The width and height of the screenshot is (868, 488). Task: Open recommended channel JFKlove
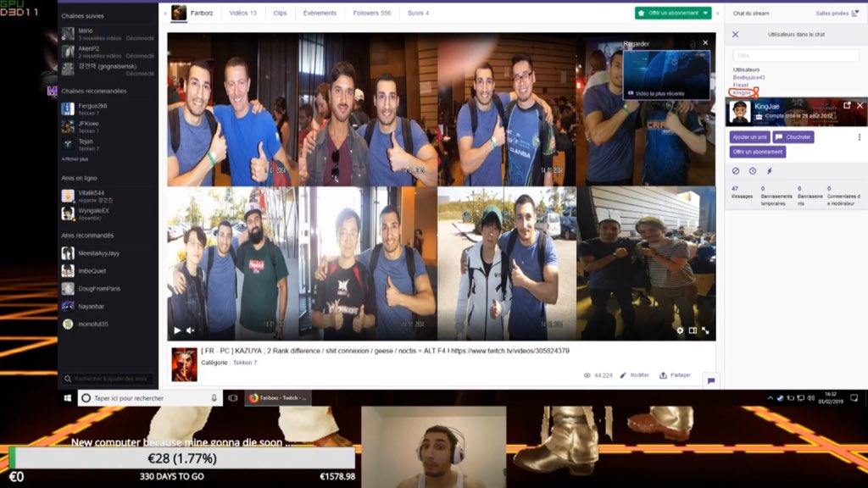pyautogui.click(x=108, y=127)
